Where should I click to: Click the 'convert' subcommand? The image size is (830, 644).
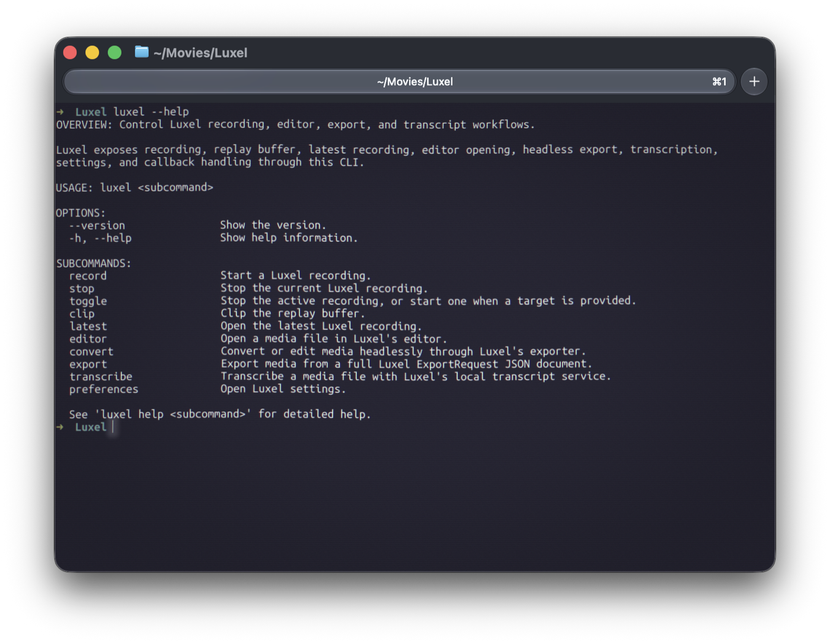tap(91, 351)
